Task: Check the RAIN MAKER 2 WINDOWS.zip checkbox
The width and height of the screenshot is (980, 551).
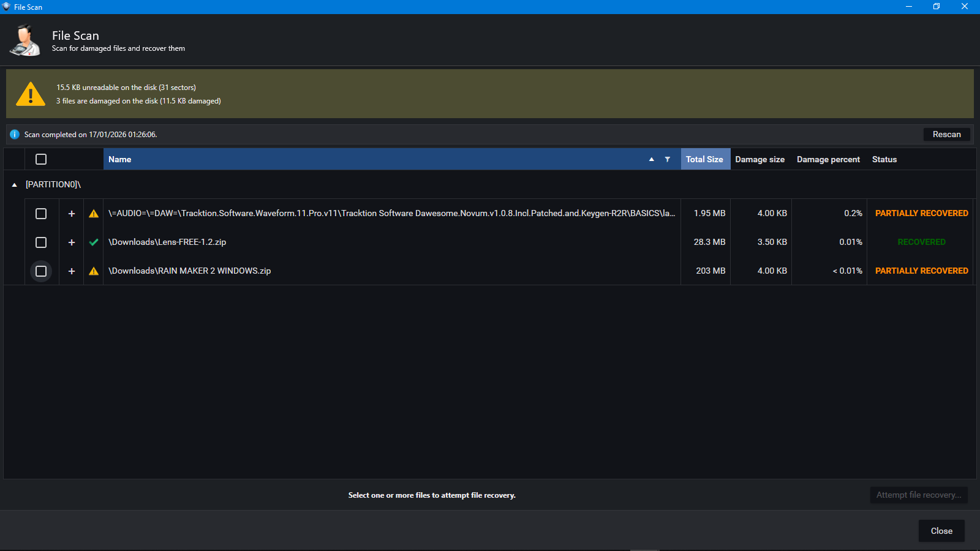Action: [x=41, y=271]
